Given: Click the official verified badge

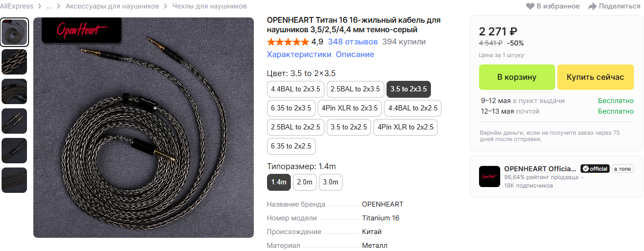Looking at the screenshot, I should 595,169.
